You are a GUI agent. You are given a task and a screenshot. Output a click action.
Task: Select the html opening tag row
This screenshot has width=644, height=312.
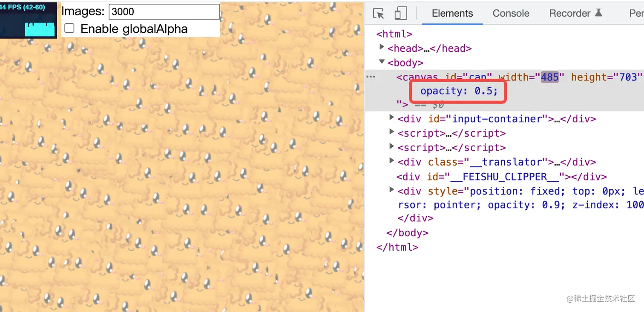pyautogui.click(x=394, y=34)
